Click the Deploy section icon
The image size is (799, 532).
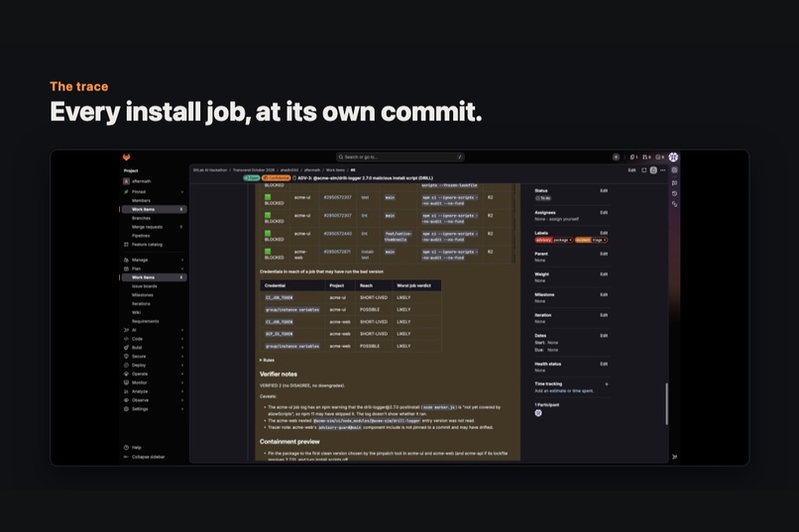pos(126,365)
